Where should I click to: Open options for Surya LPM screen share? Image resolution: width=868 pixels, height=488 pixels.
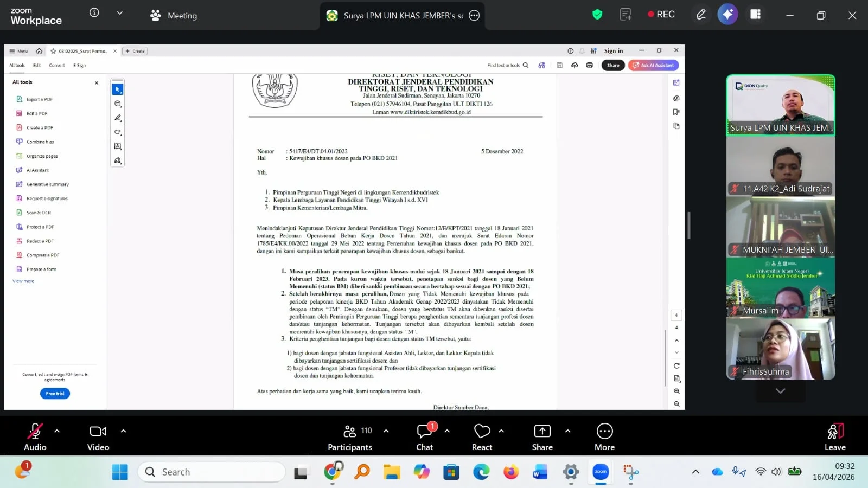click(474, 16)
